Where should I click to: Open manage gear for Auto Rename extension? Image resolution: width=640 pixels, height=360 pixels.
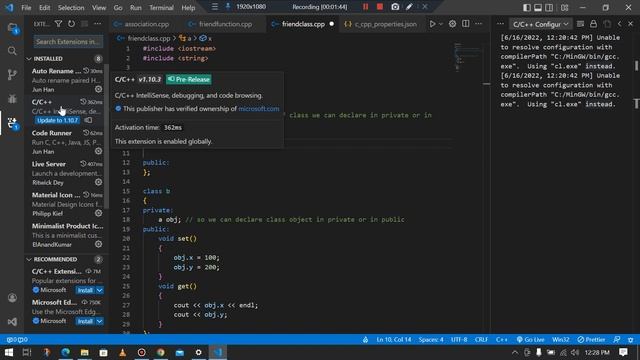pos(98,89)
